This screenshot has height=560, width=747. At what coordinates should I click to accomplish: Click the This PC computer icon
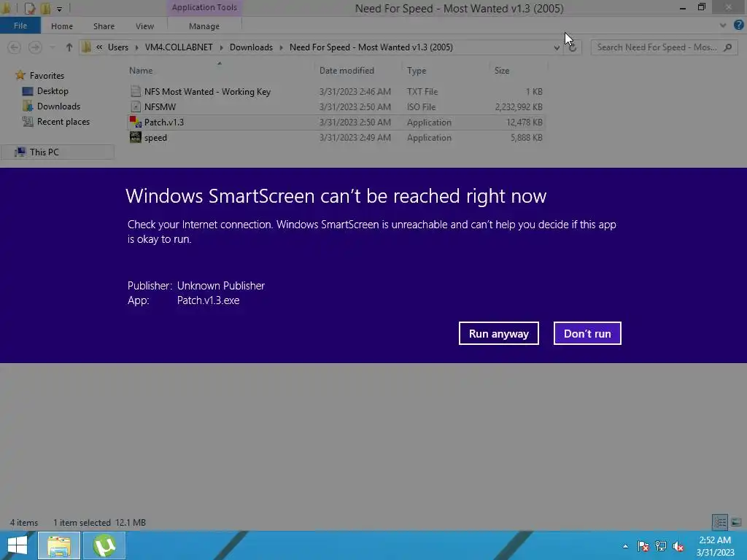[20, 152]
